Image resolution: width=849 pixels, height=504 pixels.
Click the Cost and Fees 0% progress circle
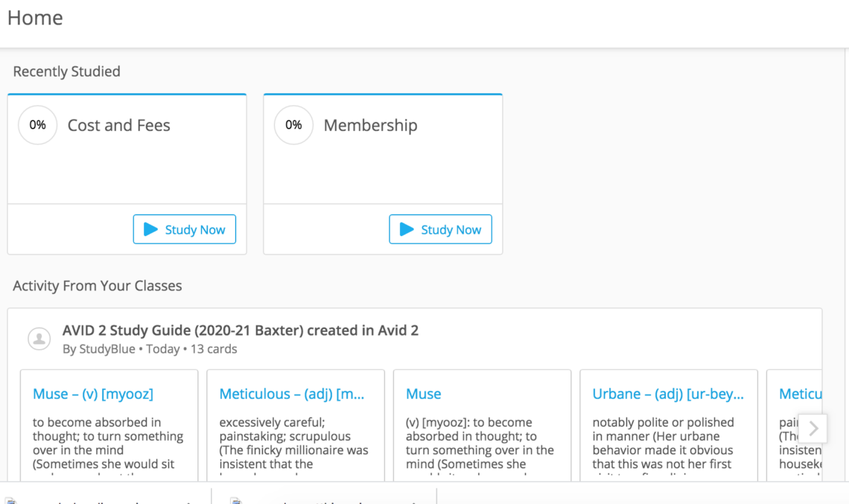coord(37,125)
